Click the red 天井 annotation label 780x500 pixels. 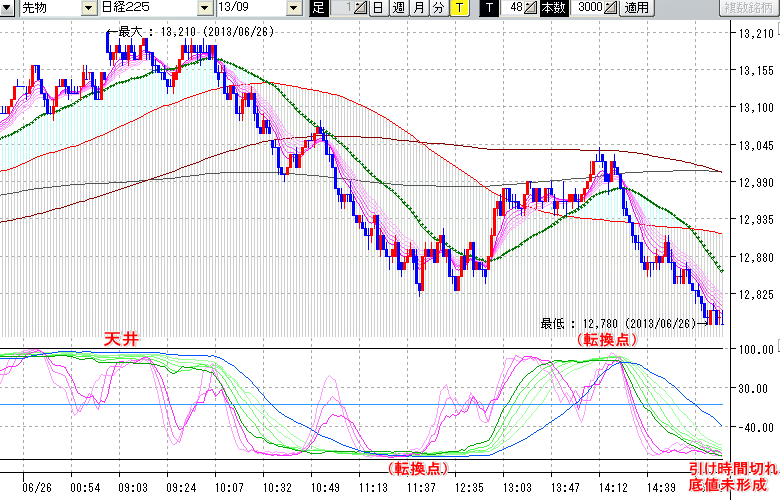coord(120,340)
